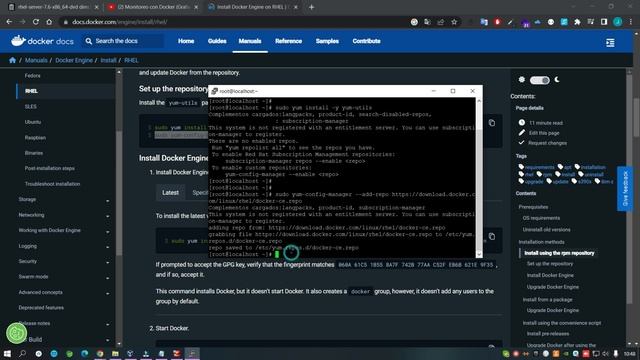
Task: Copy the yum install docker code block
Action: coord(492,236)
